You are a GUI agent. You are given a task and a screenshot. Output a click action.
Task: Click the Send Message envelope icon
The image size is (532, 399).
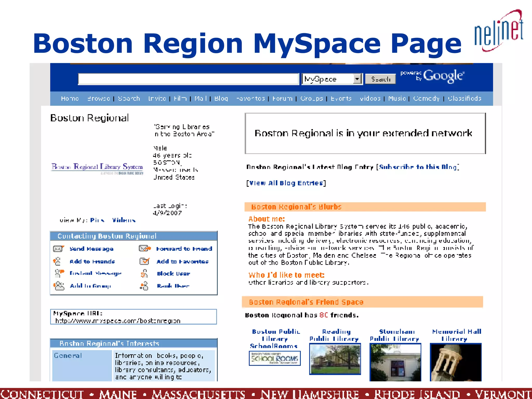(x=58, y=249)
